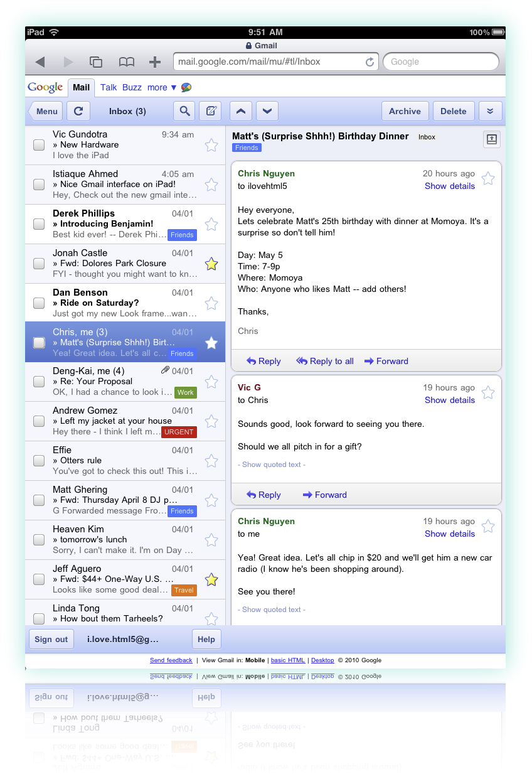
Task: Check the Vic Gundotra email checkbox
Action: click(39, 145)
